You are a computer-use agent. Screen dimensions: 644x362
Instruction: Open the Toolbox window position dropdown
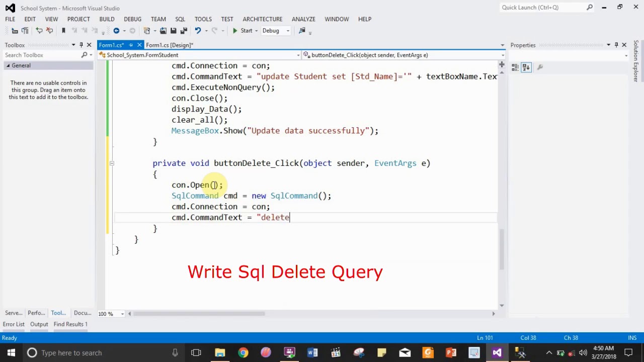(x=73, y=45)
